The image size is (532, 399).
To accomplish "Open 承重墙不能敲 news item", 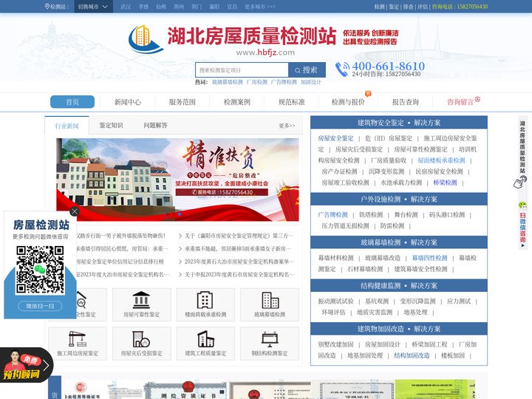I will coord(237,249).
